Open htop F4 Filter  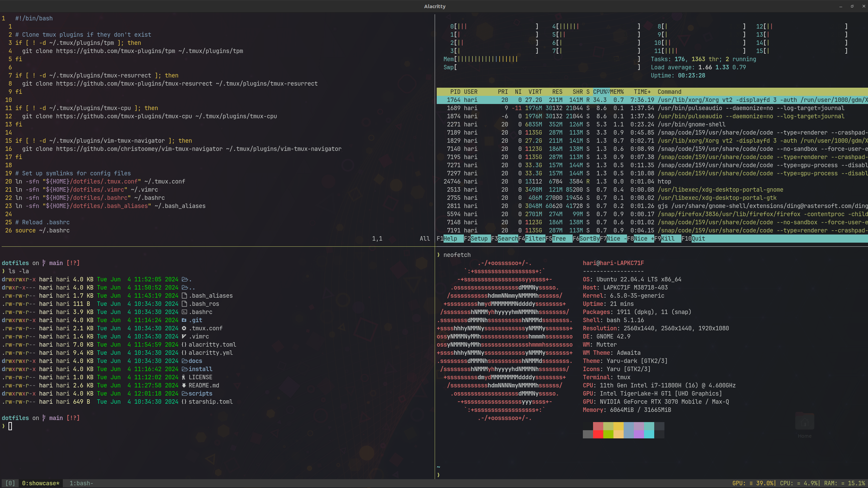coord(532,239)
